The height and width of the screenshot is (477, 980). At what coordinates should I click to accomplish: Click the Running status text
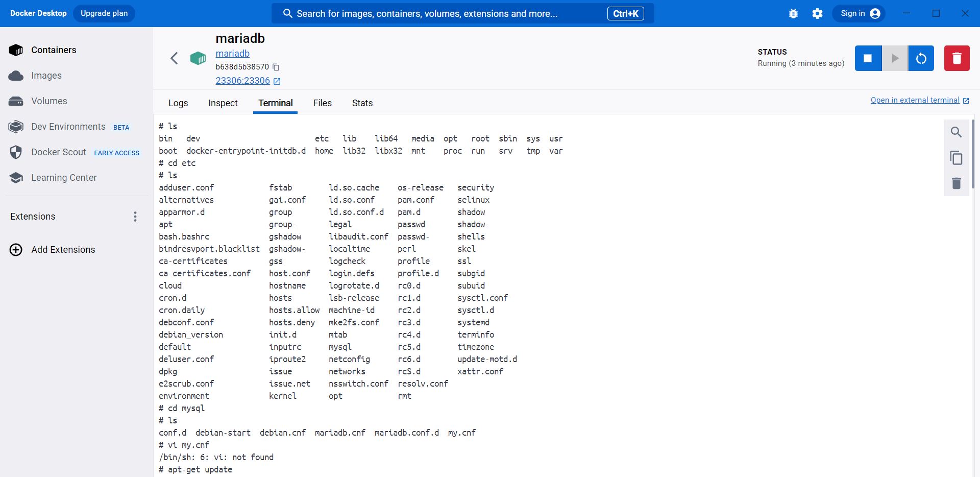[x=801, y=63]
